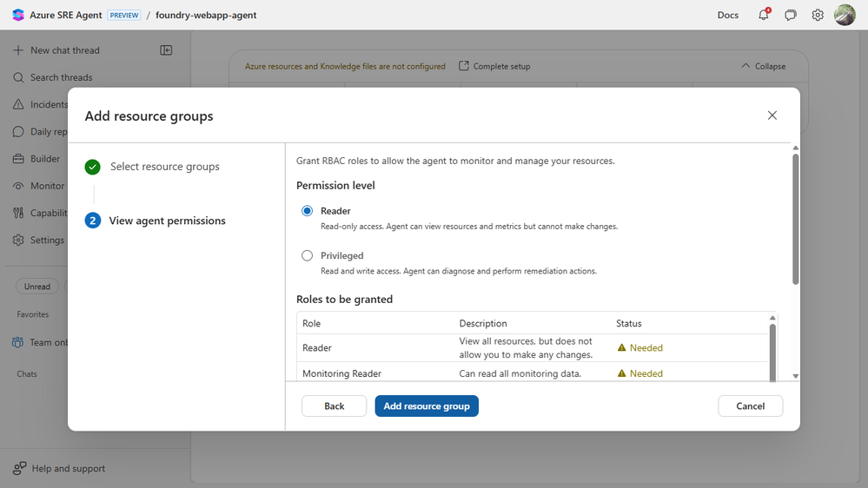868x488 pixels.
Task: Click the sidebar Settings gear icon
Action: click(18, 241)
